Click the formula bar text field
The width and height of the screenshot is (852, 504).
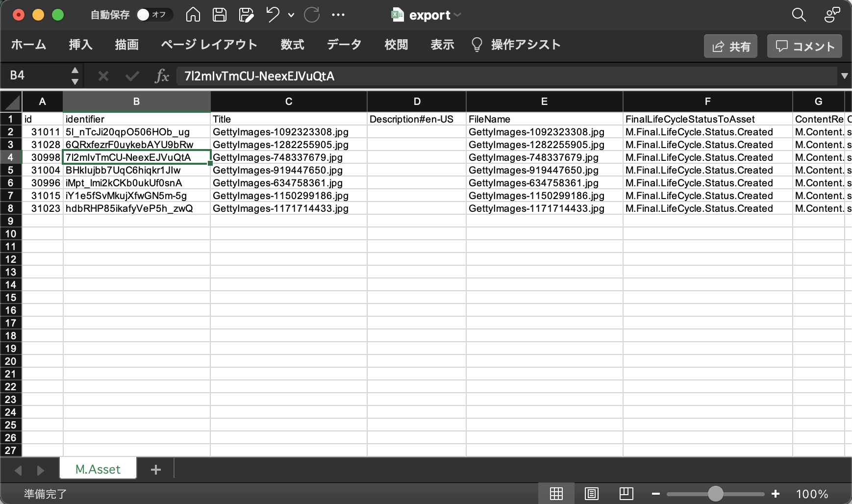tap(507, 76)
